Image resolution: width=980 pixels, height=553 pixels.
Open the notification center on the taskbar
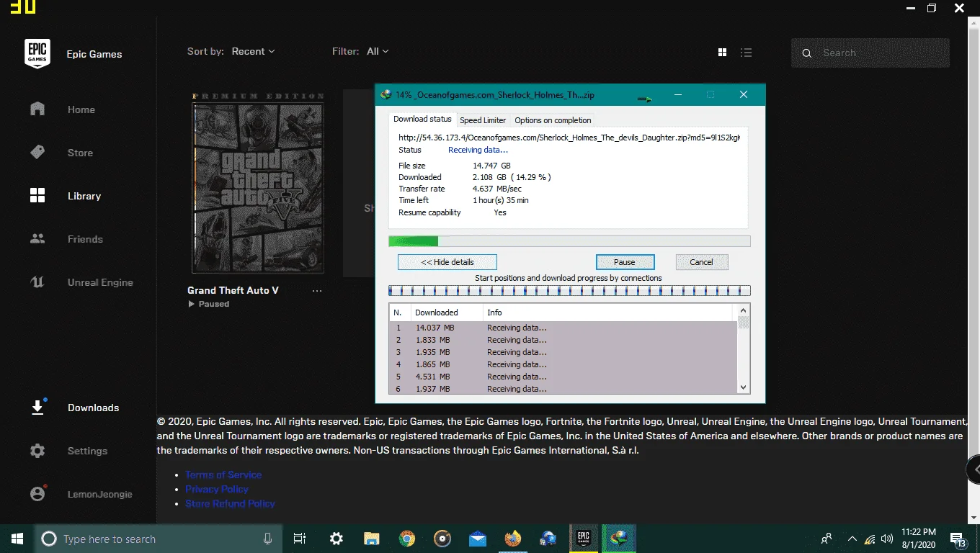pos(958,539)
